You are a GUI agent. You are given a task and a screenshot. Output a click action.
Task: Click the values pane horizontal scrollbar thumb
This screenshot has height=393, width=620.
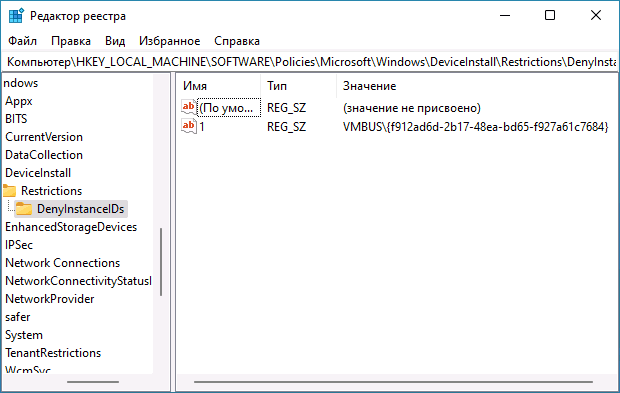[393, 382]
